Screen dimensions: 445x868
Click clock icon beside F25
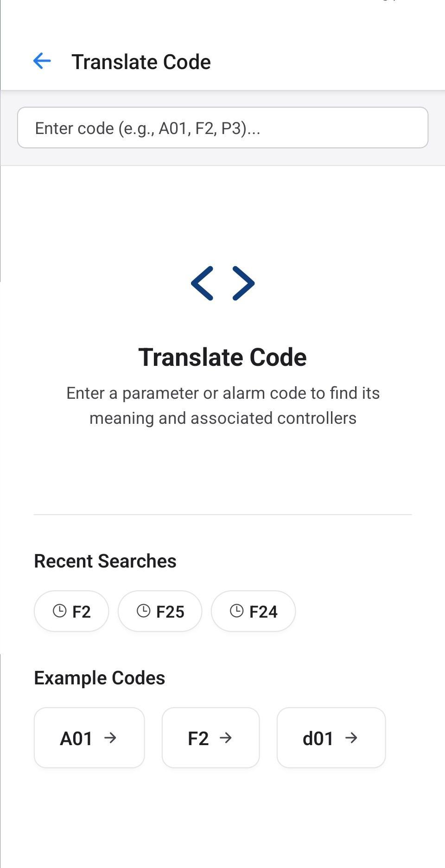[x=144, y=611]
